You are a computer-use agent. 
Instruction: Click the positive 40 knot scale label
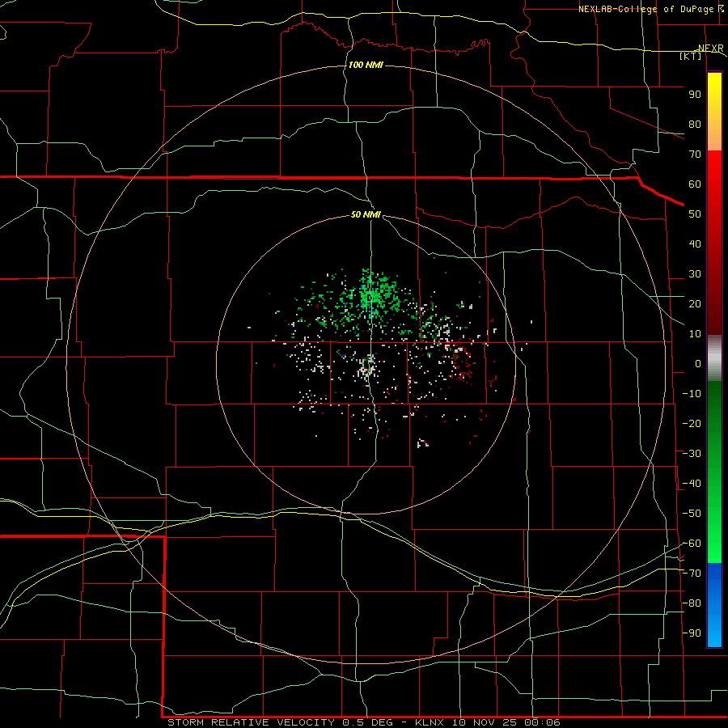695,244
